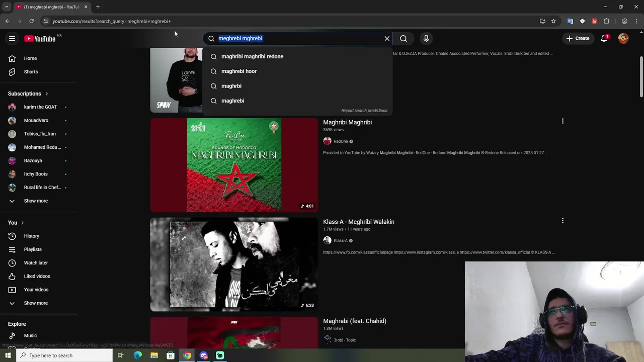Select suggestion maghrebi hoor
Screen dimensions: 644x362
(x=297, y=71)
